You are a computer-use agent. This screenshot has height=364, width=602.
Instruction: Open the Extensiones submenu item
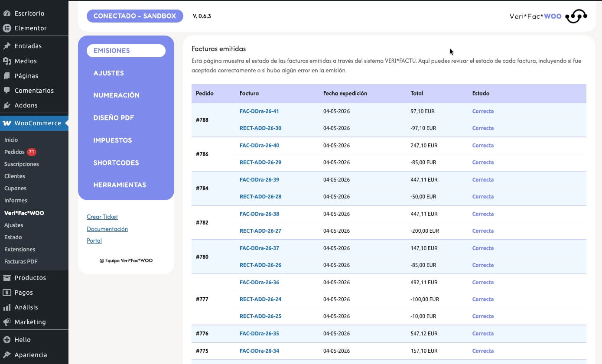[20, 250]
